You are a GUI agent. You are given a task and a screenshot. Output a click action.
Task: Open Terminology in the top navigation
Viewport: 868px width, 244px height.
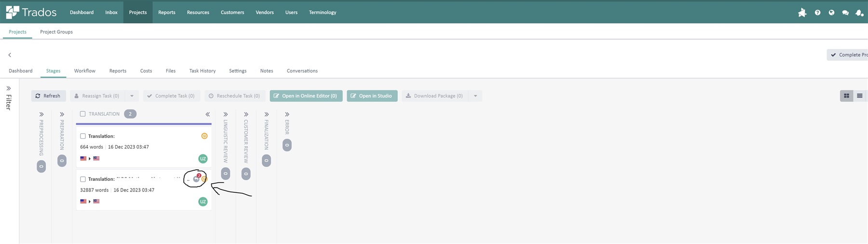323,13
